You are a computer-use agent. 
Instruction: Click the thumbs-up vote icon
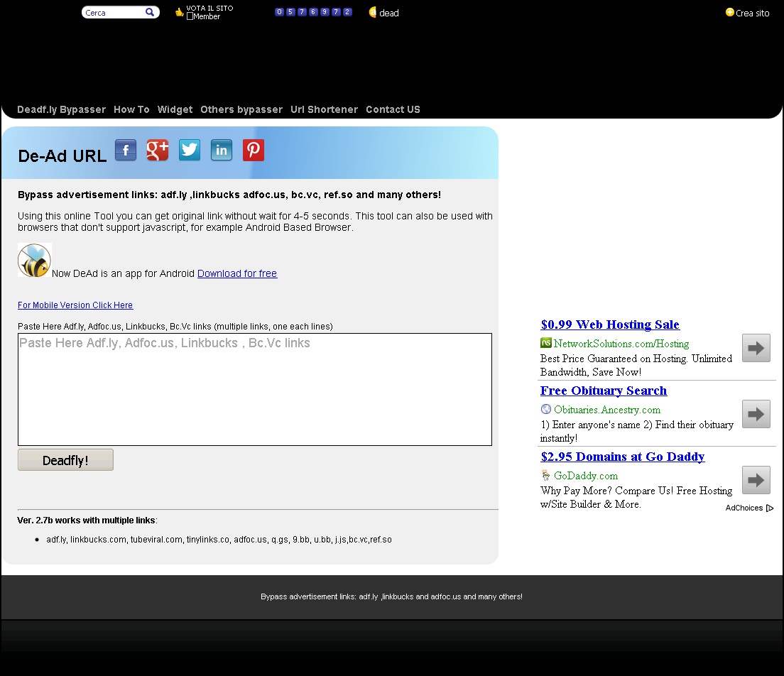179,12
